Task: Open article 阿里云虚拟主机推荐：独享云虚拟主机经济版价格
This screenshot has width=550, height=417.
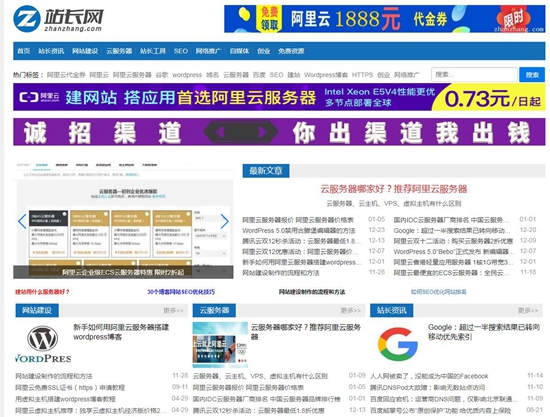Action: point(91,410)
